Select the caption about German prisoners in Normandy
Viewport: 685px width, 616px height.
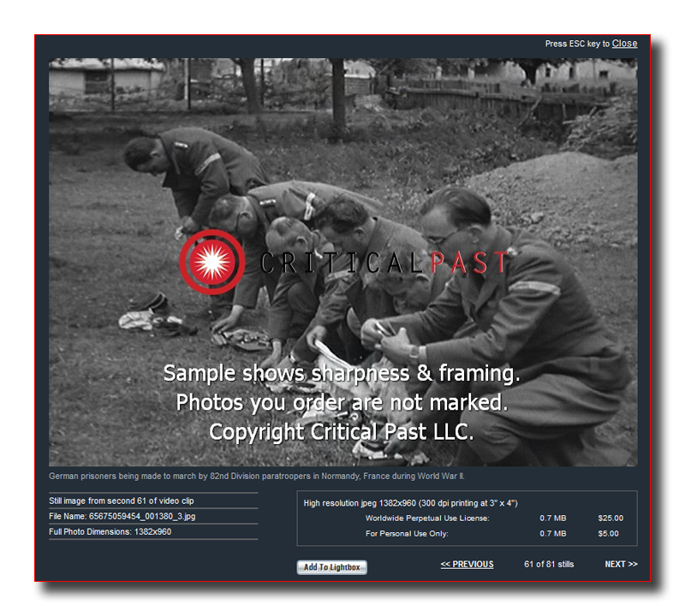(x=256, y=476)
